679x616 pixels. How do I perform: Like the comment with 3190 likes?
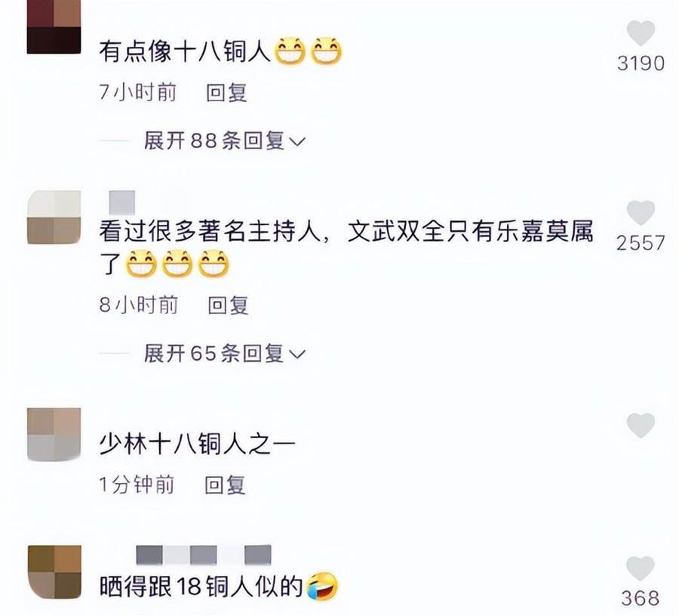pyautogui.click(x=641, y=33)
